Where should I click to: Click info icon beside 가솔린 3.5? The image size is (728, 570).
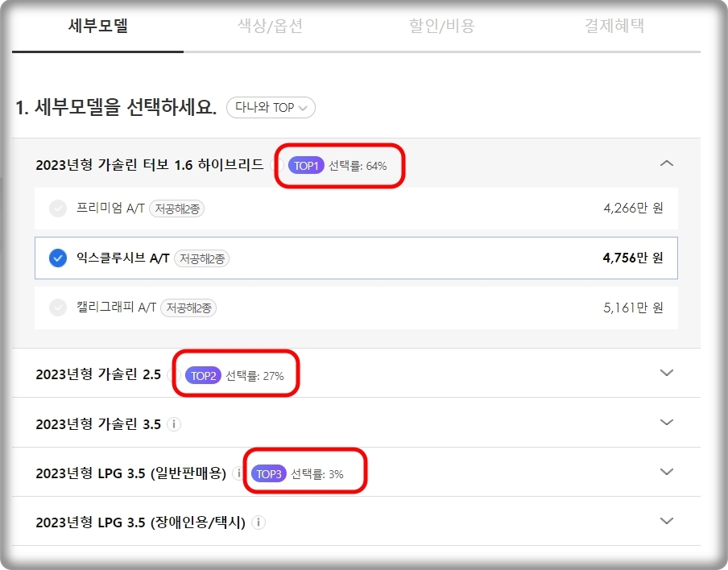[x=174, y=423]
